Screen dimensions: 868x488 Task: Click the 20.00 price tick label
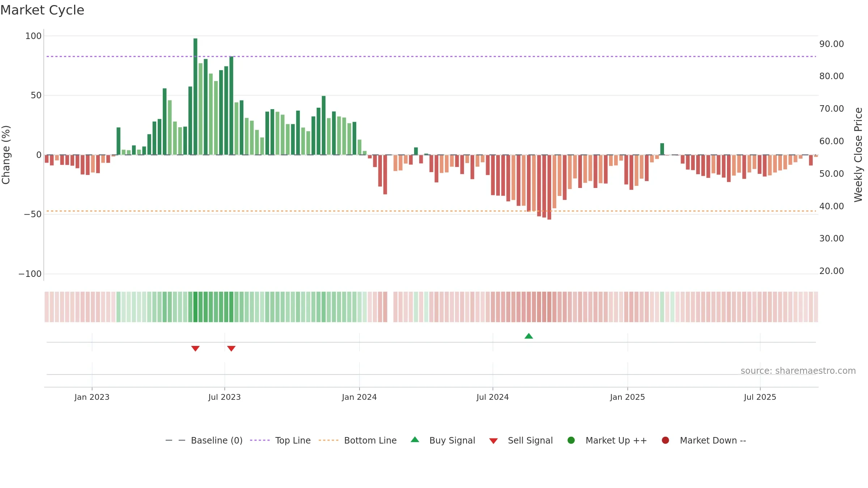click(x=831, y=271)
